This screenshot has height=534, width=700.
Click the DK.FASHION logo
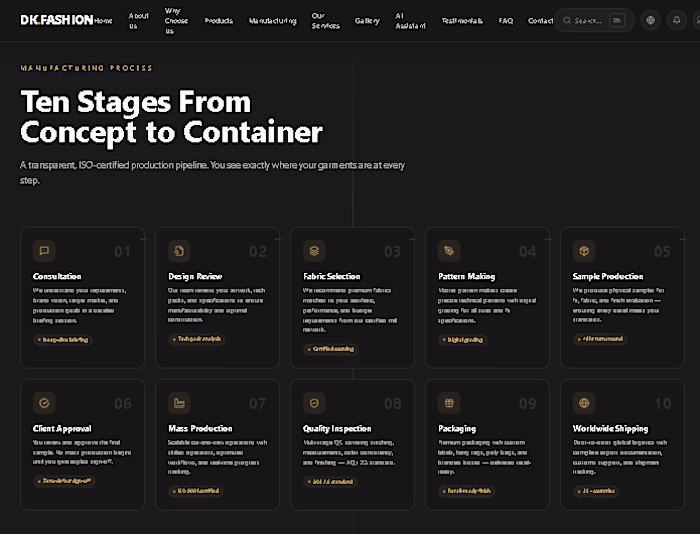coord(57,20)
